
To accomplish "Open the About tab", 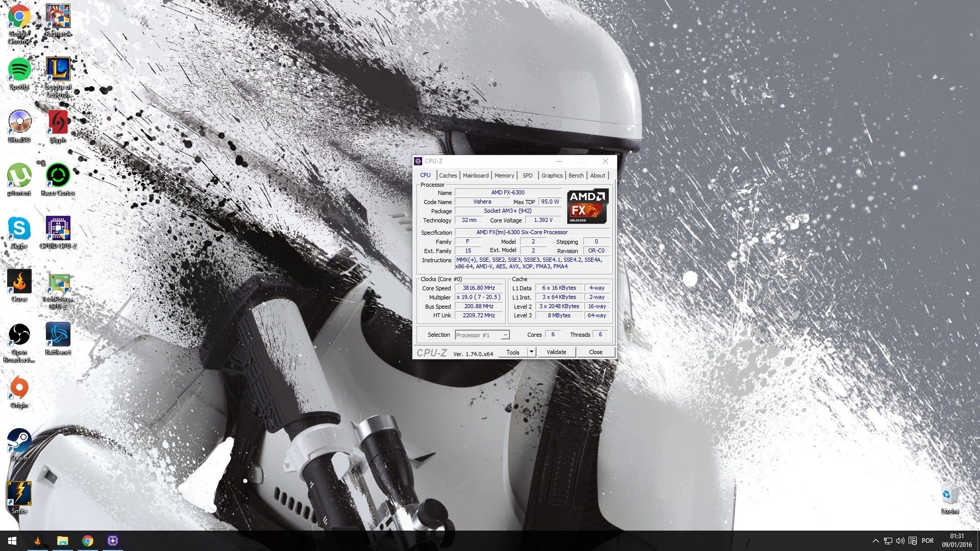I will pyautogui.click(x=597, y=176).
